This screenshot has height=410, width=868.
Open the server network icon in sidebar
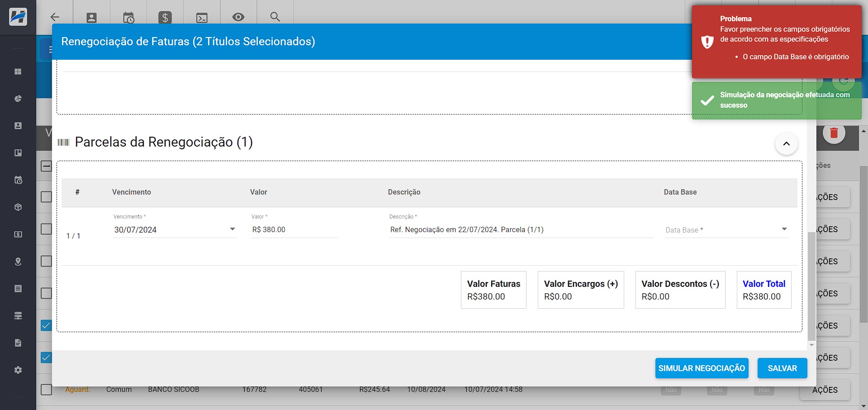[18, 316]
